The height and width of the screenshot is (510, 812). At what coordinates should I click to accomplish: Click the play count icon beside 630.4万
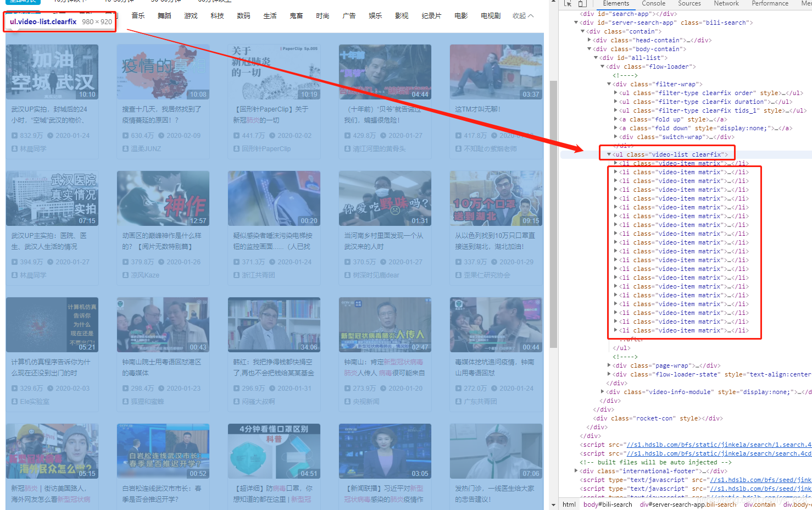pos(125,136)
